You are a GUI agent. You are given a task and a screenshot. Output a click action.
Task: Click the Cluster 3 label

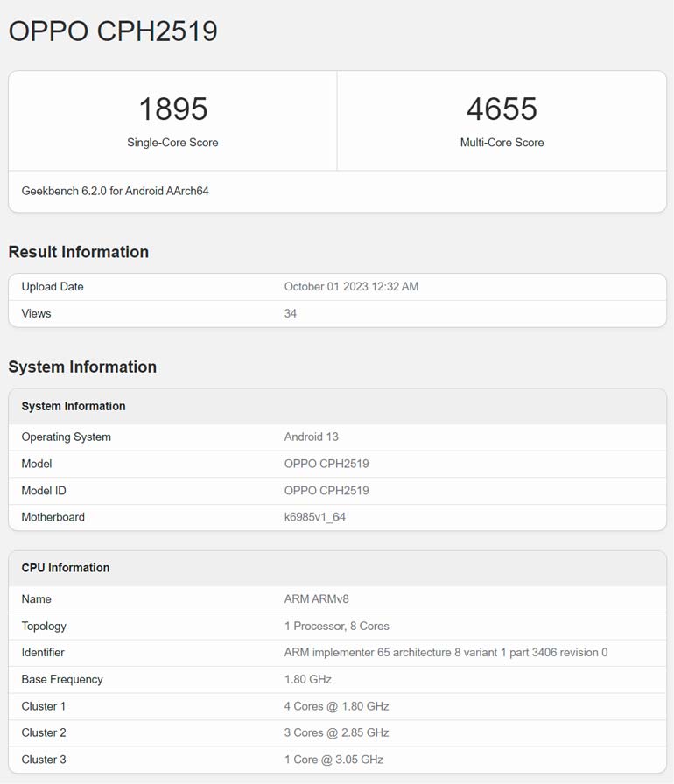pos(44,760)
